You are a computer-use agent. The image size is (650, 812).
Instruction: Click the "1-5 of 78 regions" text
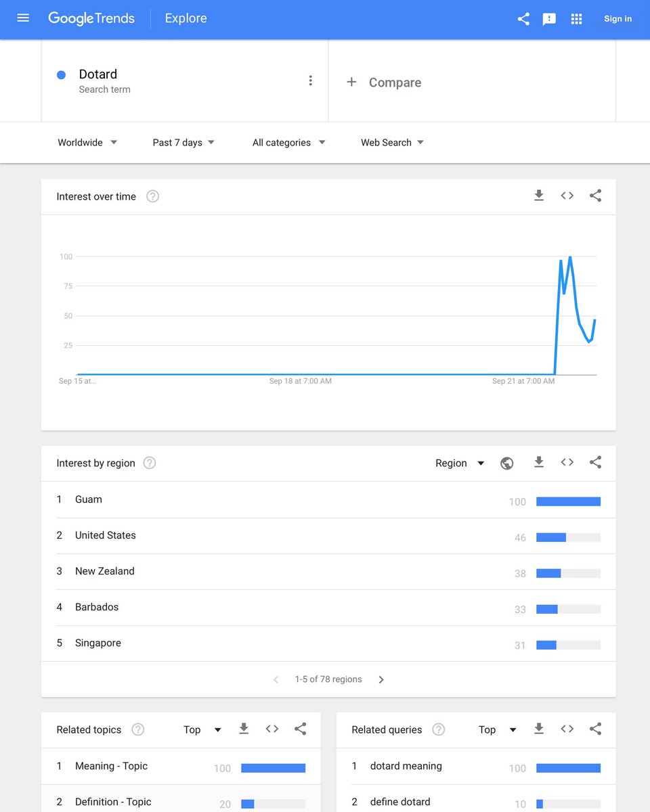[x=328, y=679]
